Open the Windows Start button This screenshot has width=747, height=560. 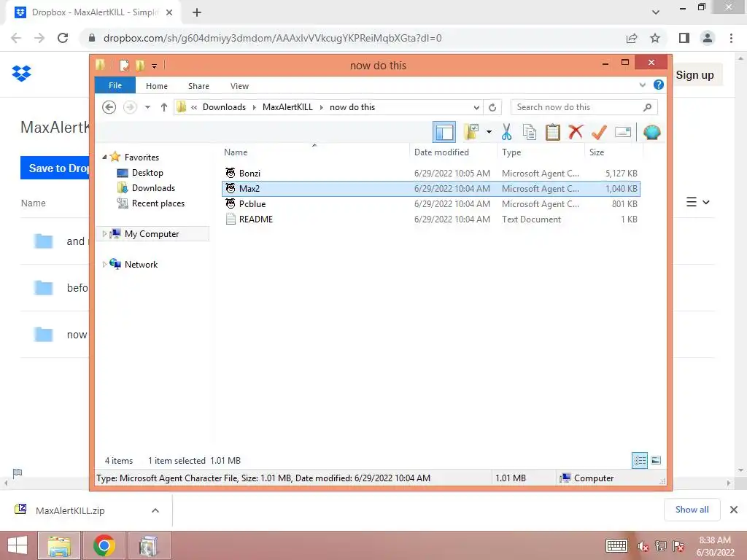pyautogui.click(x=18, y=545)
